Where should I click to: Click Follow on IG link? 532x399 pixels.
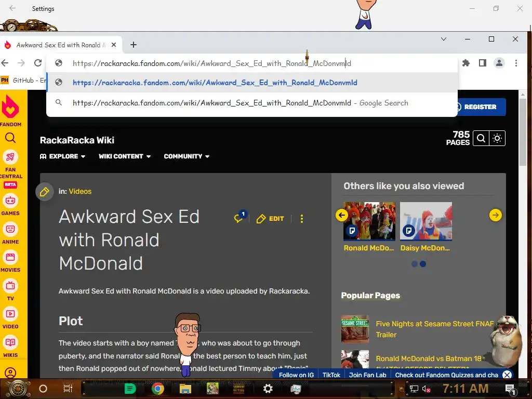pyautogui.click(x=296, y=375)
